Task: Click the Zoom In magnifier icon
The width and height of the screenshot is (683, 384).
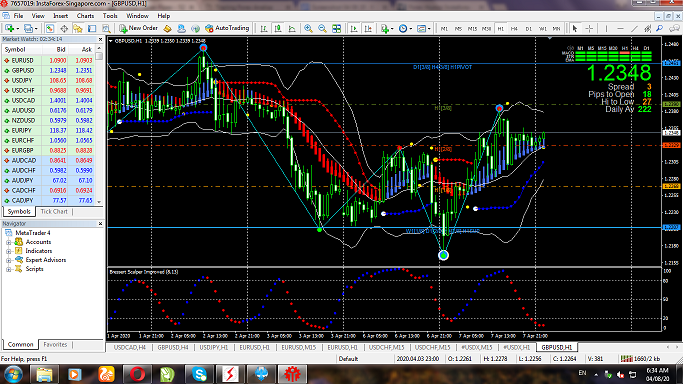Action: click(x=308, y=28)
